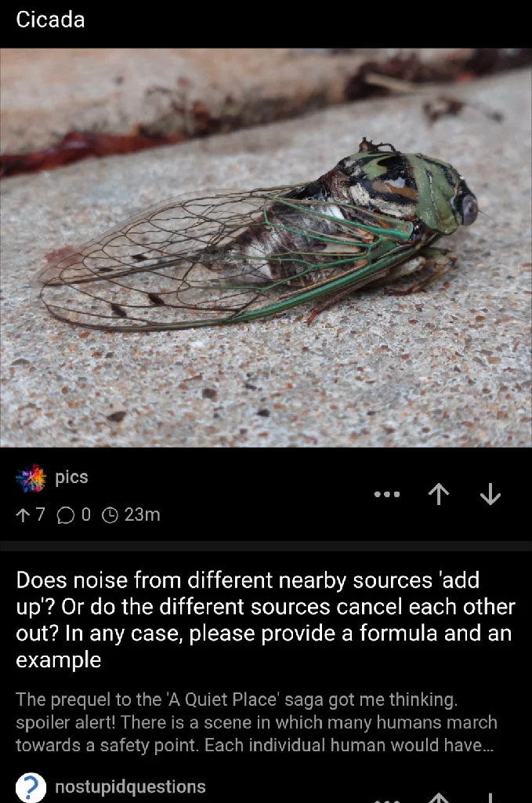This screenshot has width=532, height=803.
Task: Upvote the nostupidquestions post
Action: (x=439, y=798)
